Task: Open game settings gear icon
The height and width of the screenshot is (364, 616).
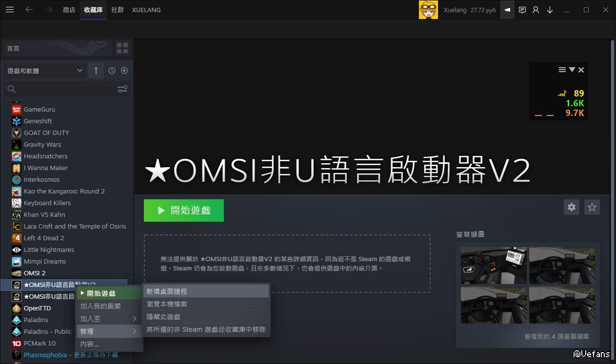Action: pos(572,207)
